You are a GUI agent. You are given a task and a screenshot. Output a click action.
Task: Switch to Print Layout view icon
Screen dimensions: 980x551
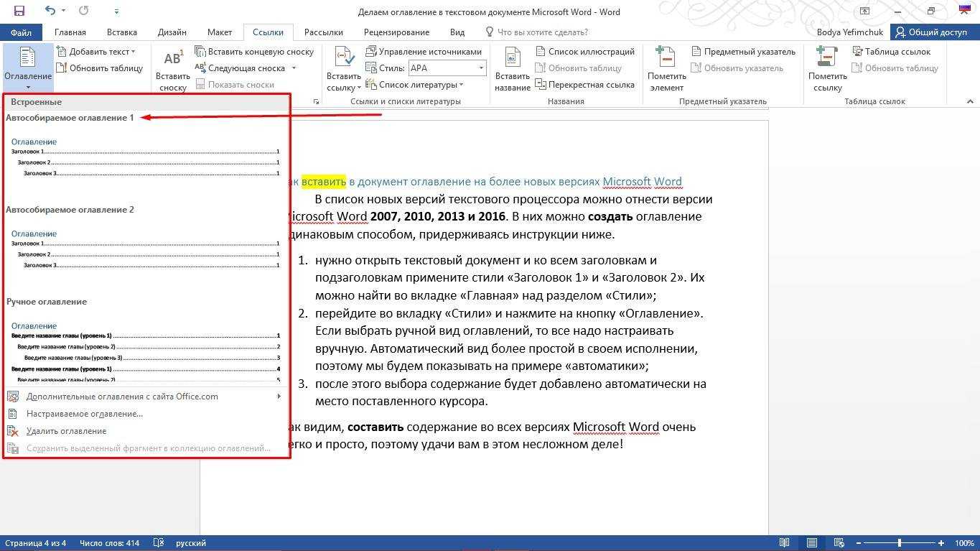click(x=811, y=543)
